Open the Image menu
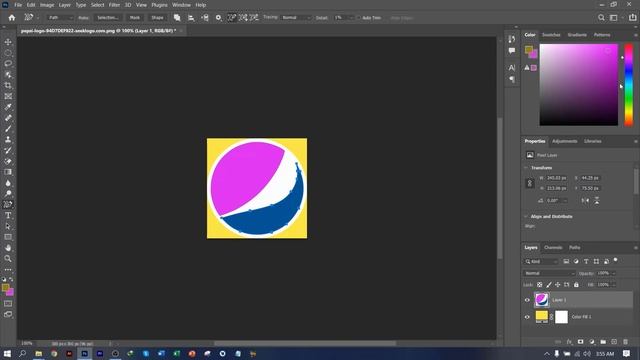The width and height of the screenshot is (640, 360). pyautogui.click(x=47, y=5)
